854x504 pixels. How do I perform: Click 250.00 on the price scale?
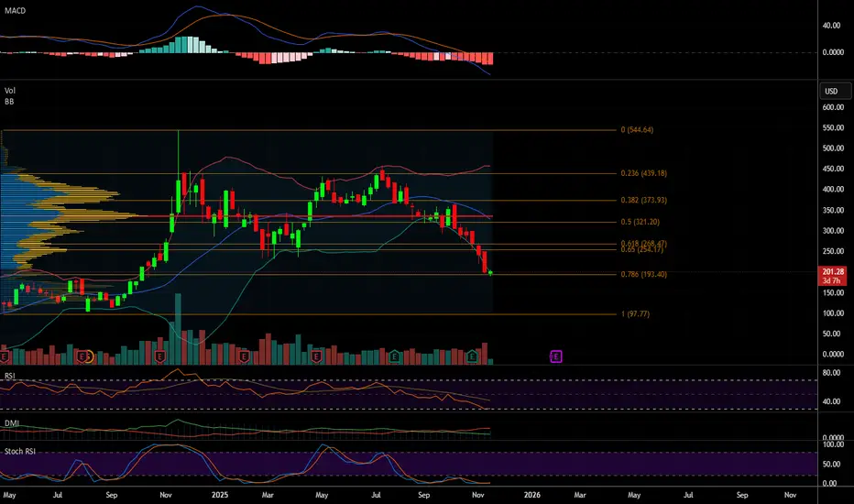pos(833,251)
